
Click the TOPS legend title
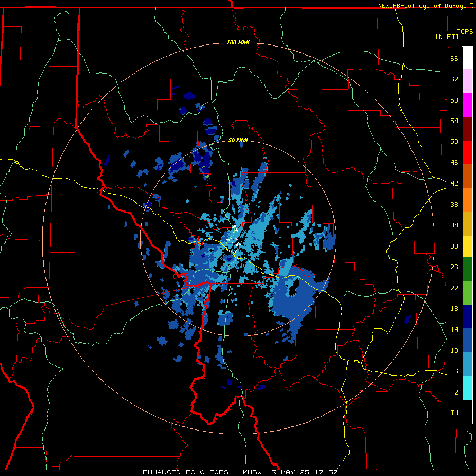(x=465, y=31)
